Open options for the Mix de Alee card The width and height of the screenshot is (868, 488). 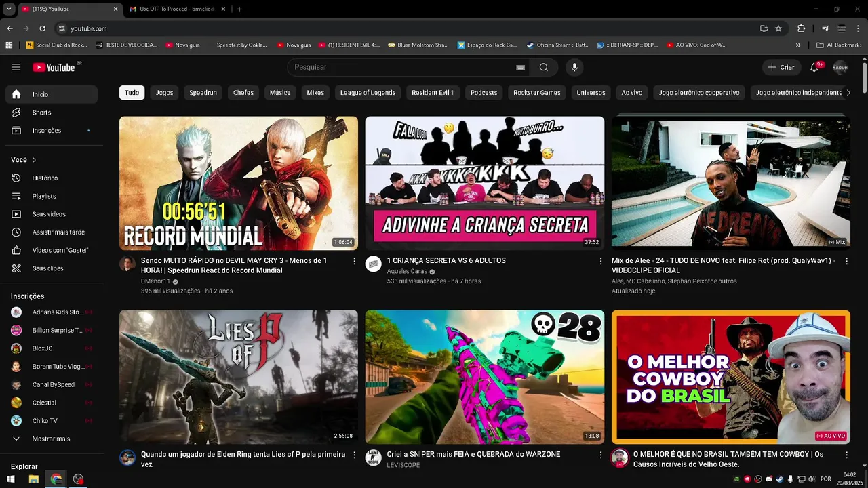click(x=846, y=261)
